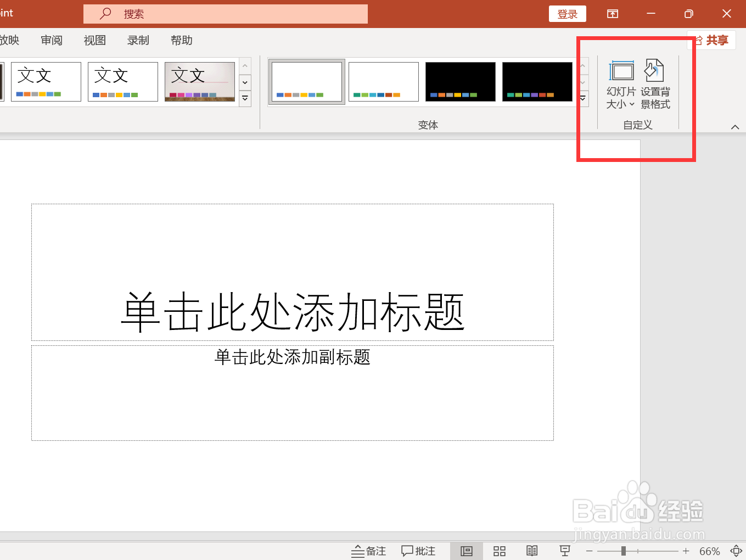The width and height of the screenshot is (746, 560).
Task: Expand the variants gallery more button
Action: pyautogui.click(x=583, y=98)
